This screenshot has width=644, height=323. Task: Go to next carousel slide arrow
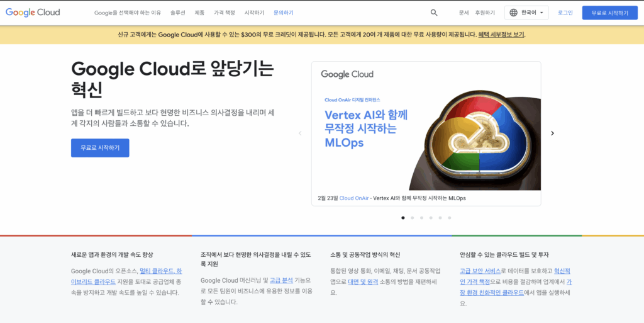(x=552, y=133)
